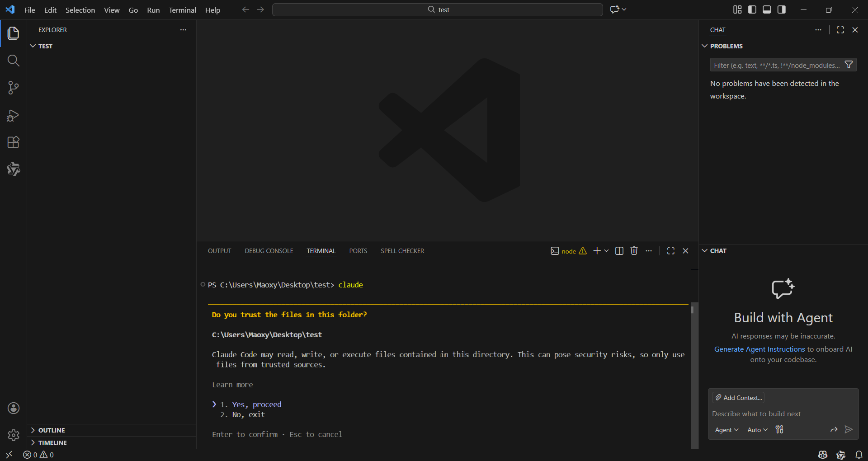868x461 pixels.
Task: Switch to the OUTPUT tab
Action: (220, 251)
